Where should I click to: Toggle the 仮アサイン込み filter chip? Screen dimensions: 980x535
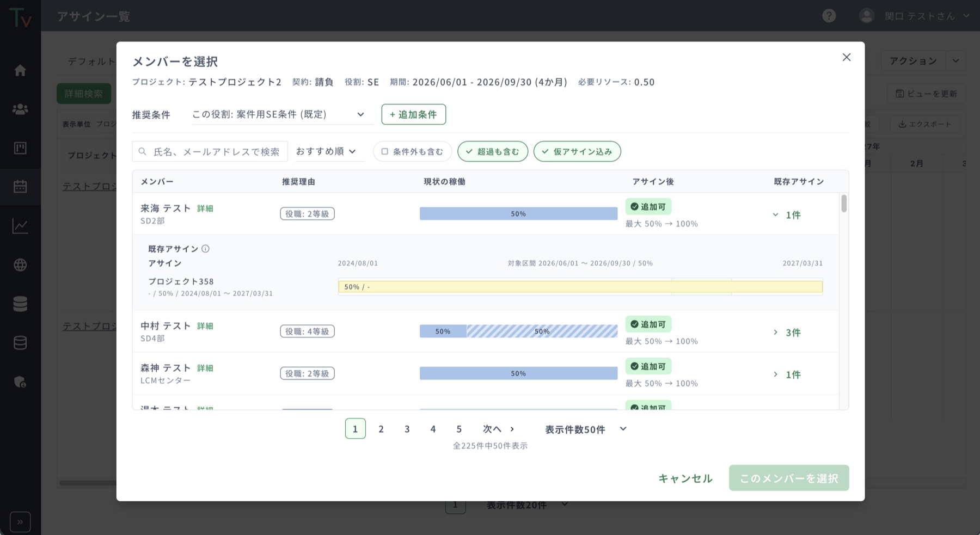coord(577,151)
